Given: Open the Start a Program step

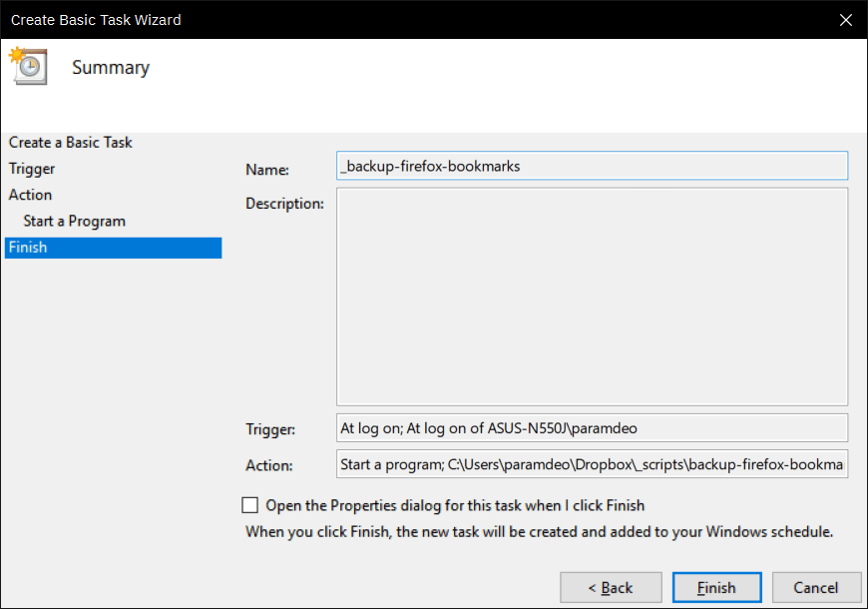Looking at the screenshot, I should point(74,221).
